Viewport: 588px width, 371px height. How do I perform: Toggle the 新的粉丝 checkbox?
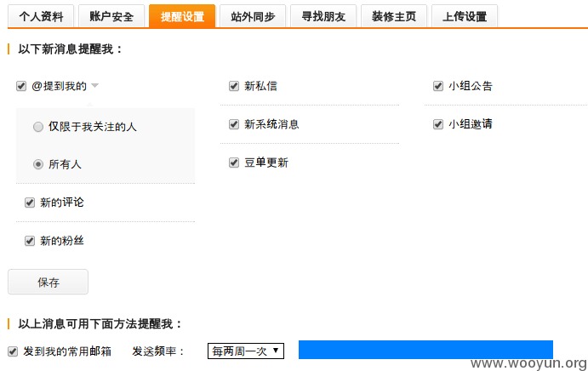click(x=30, y=241)
